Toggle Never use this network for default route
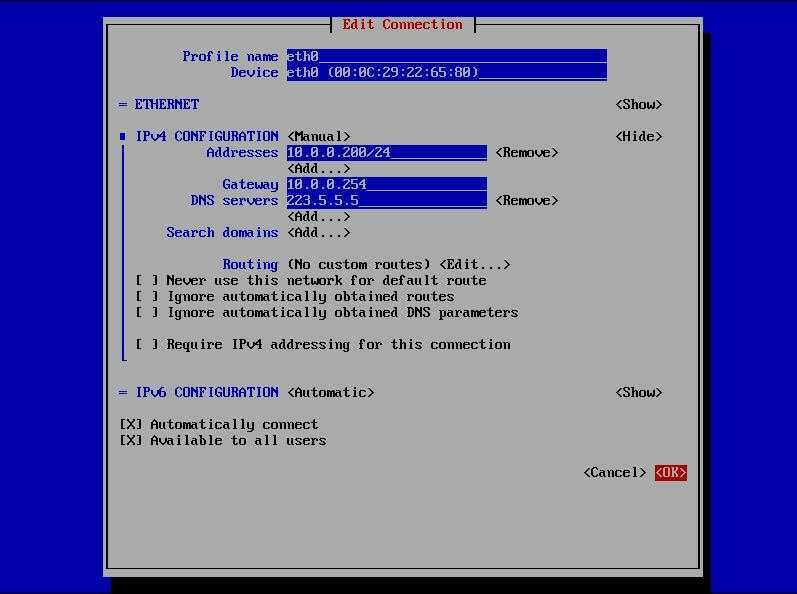Screen dimensions: 797x594 click(x=311, y=280)
